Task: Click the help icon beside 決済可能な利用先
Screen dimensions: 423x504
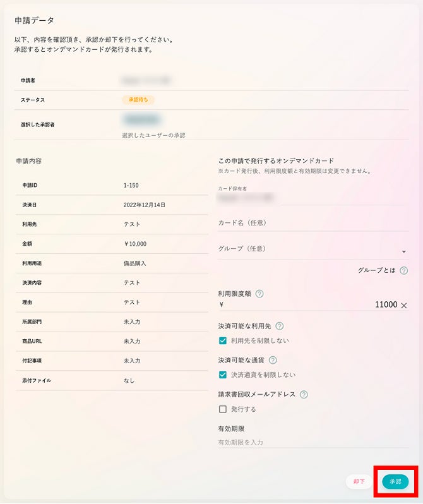Action: (x=280, y=327)
